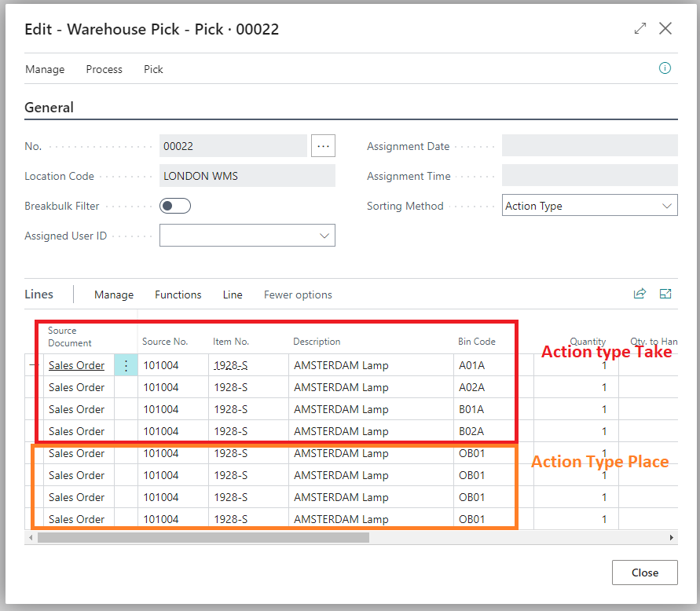Click the Assignment Time field
Image resolution: width=700 pixels, height=611 pixels.
click(590, 175)
